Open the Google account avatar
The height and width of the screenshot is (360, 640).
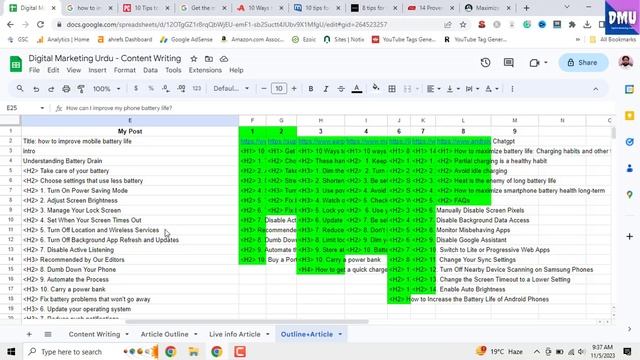click(x=626, y=62)
